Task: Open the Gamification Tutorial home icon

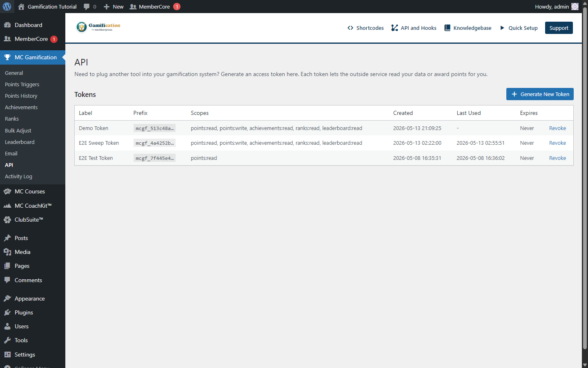Action: point(21,7)
